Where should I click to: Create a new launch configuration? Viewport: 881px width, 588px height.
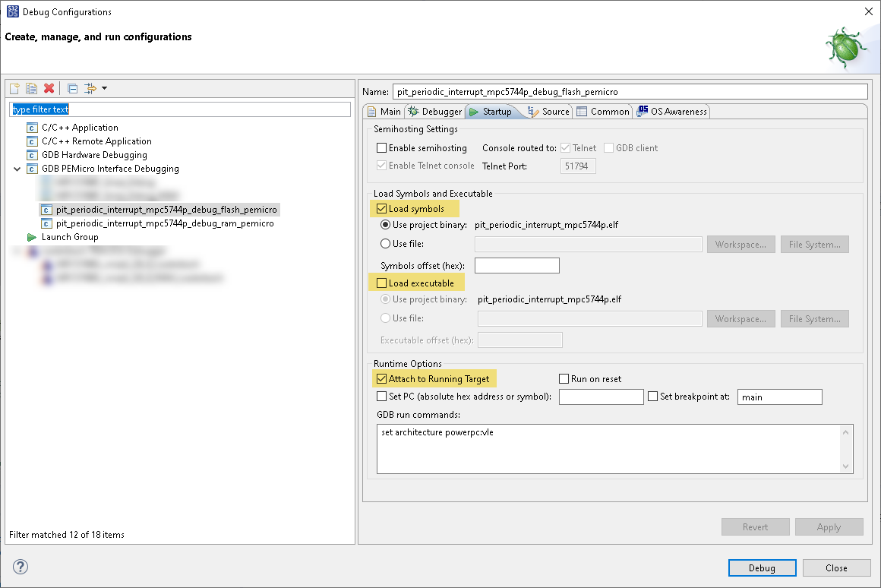[x=14, y=88]
